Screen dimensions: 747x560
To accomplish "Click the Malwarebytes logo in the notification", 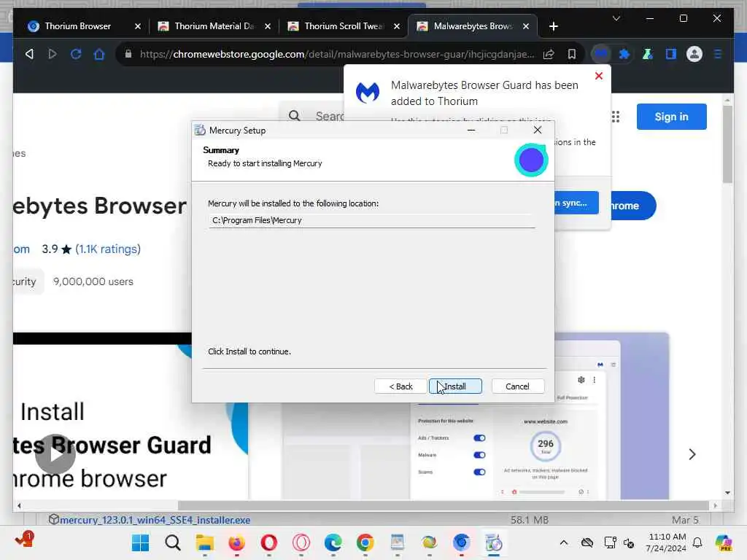I will coord(368,93).
